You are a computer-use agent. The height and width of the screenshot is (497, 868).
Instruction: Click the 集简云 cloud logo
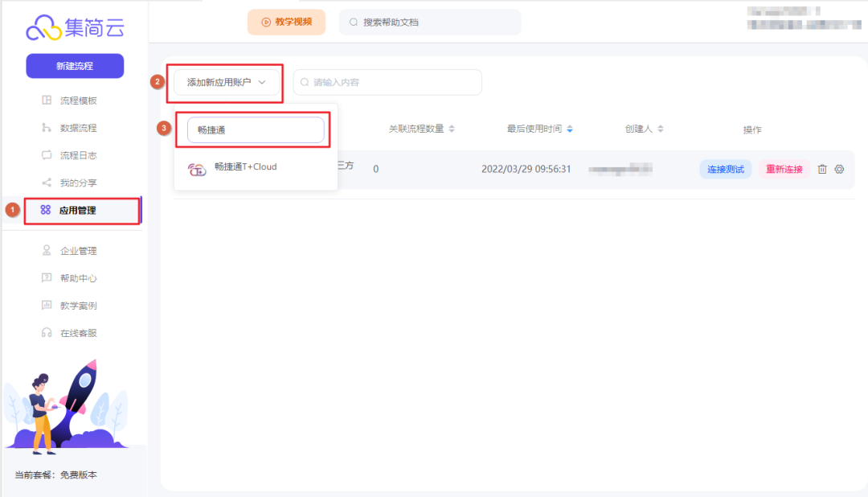(x=75, y=27)
